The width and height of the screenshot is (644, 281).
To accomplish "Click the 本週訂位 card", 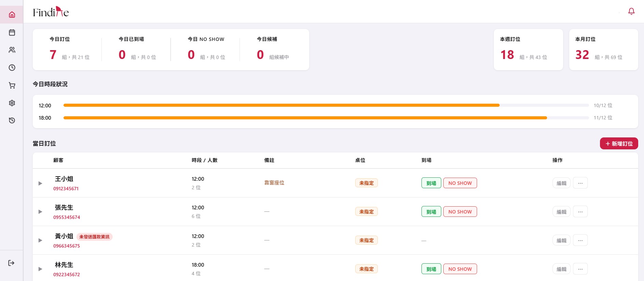I will [528, 50].
